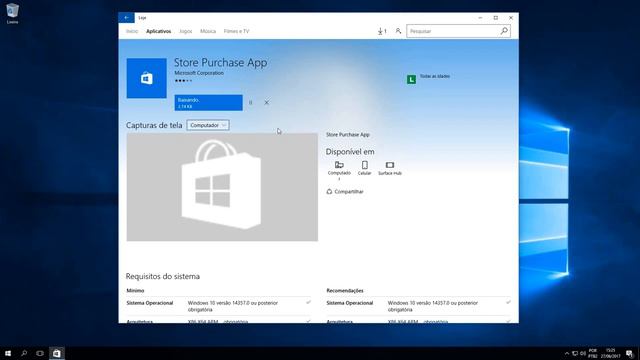Click Recomendações Sistema Operacional row
This screenshot has width=640, height=360.
coord(418,306)
